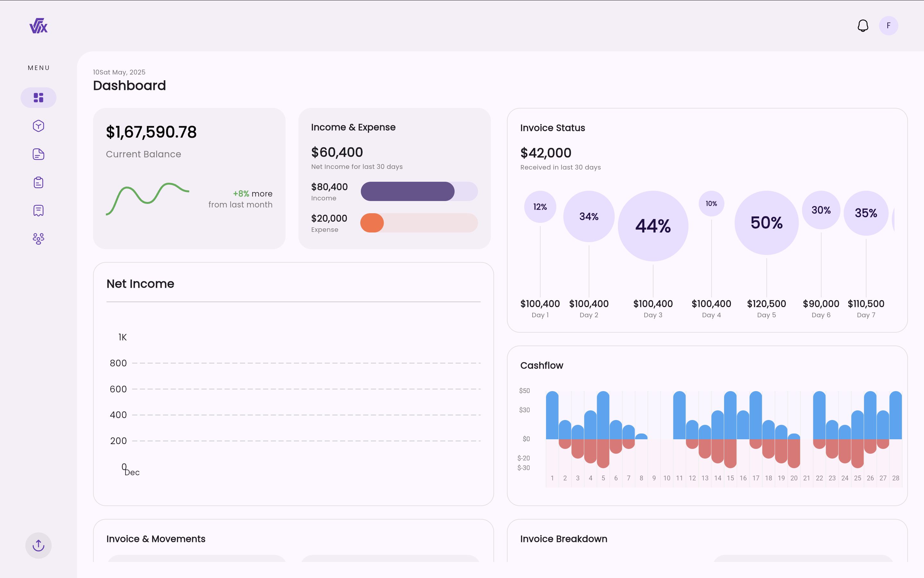Click the Invoice Status card title
This screenshot has width=924, height=578.
click(552, 128)
